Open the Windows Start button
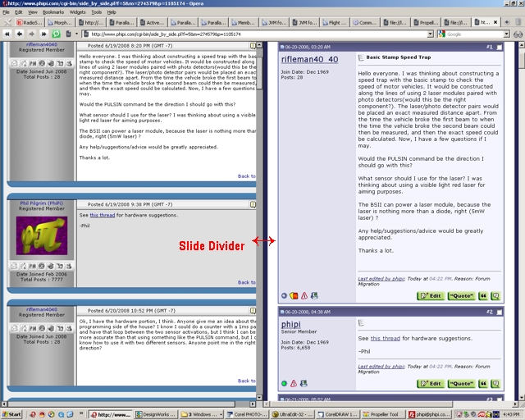525x420 pixels. (x=11, y=414)
